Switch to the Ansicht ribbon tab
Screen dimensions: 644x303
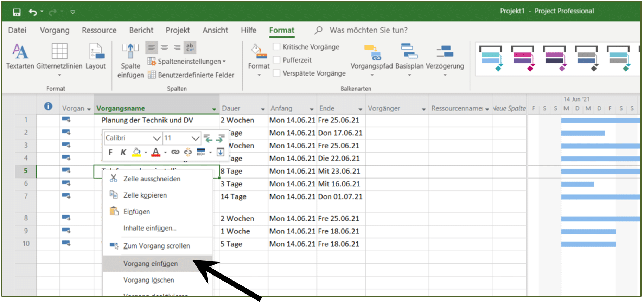(x=215, y=30)
